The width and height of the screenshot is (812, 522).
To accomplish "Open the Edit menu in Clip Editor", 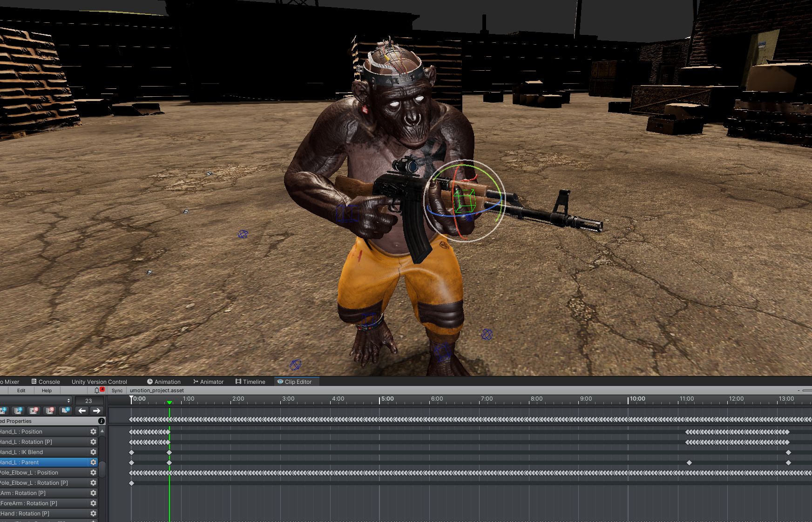I will (21, 390).
